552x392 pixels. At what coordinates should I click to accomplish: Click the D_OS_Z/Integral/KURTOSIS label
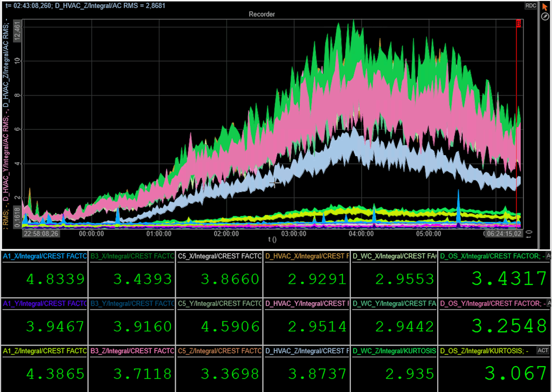point(484,351)
